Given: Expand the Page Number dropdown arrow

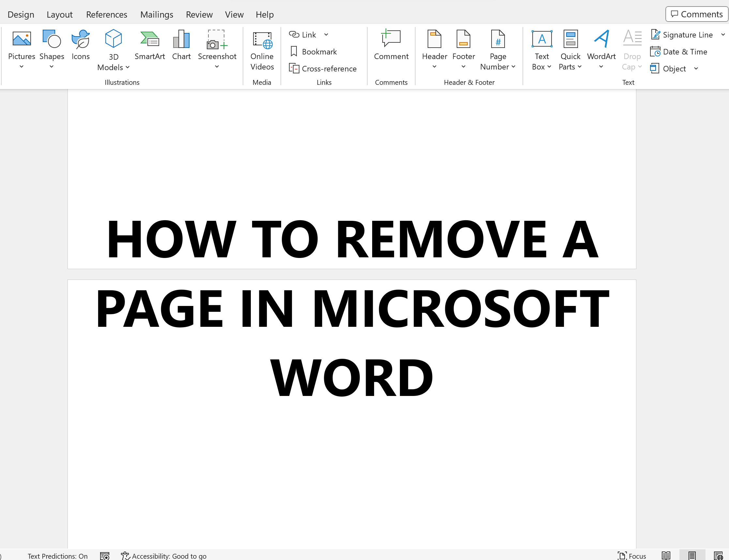Looking at the screenshot, I should 514,67.
